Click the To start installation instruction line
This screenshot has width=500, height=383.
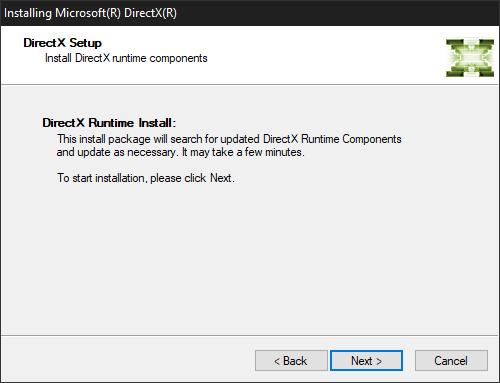click(x=146, y=178)
